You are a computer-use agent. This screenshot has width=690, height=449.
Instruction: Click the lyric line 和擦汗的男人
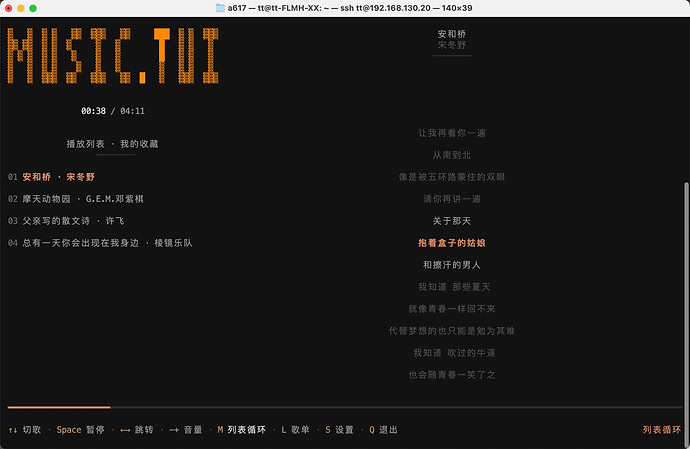(452, 265)
